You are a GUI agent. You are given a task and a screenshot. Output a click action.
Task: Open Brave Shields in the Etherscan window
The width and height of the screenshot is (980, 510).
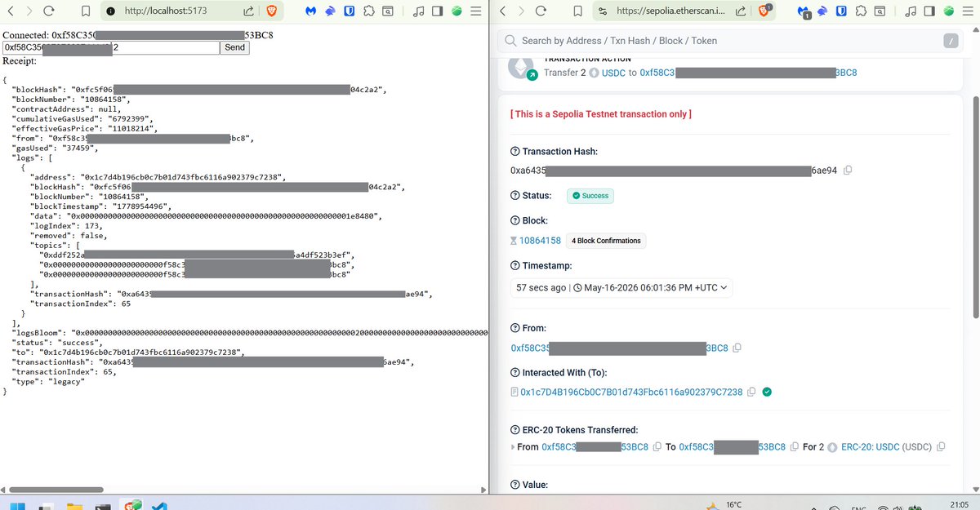764,11
